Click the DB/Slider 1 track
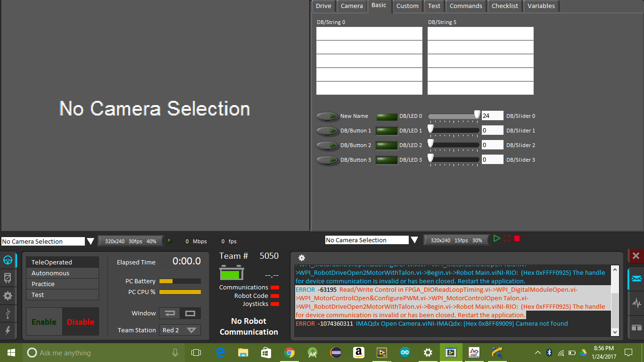Screen dimensions: 644x362 454,131
